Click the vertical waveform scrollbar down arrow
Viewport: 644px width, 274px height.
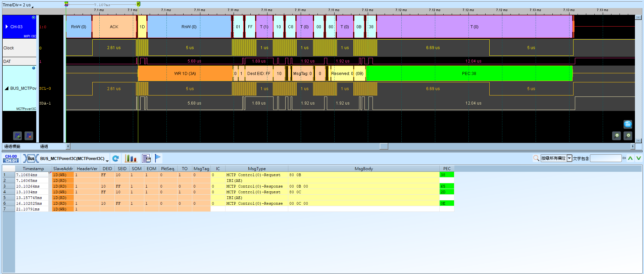[x=638, y=141]
